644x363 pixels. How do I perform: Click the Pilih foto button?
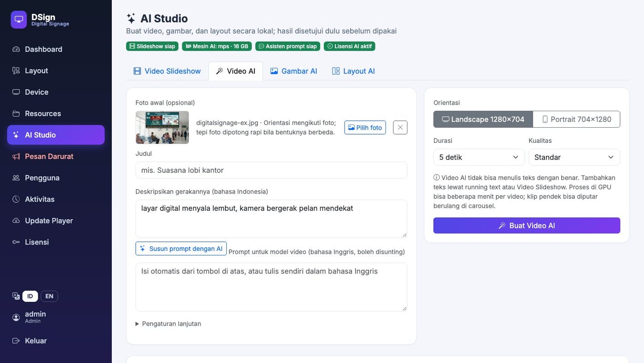click(x=365, y=127)
